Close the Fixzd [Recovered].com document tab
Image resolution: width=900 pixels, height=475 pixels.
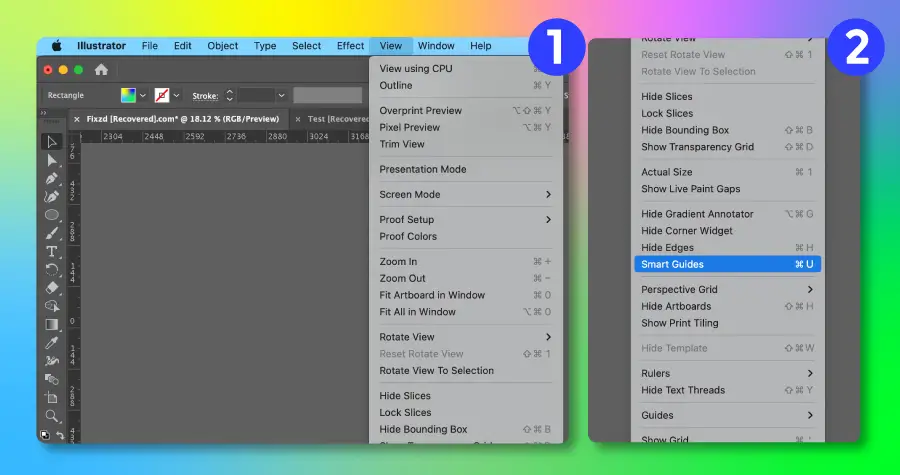pyautogui.click(x=77, y=119)
